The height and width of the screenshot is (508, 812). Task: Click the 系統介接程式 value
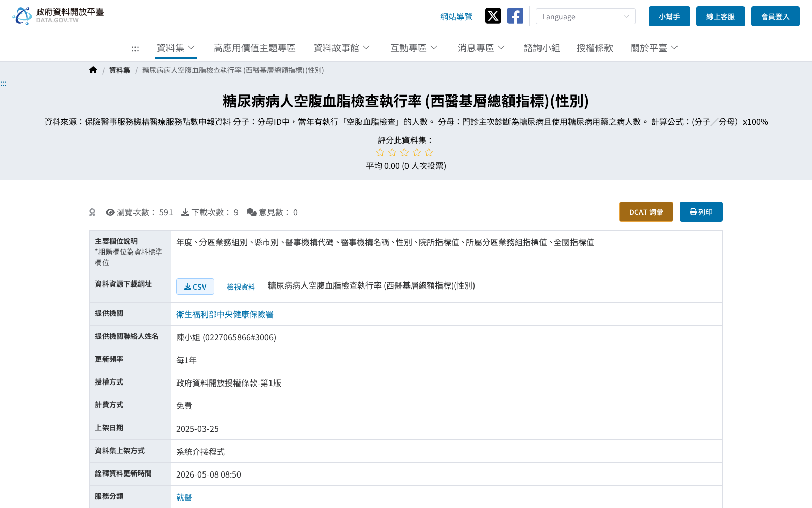click(200, 452)
